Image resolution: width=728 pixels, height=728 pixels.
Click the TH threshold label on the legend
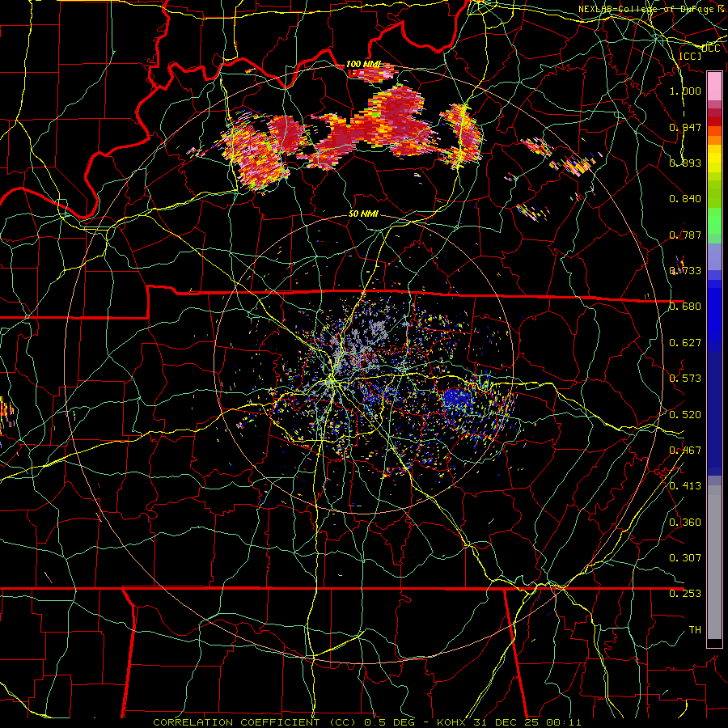[695, 629]
